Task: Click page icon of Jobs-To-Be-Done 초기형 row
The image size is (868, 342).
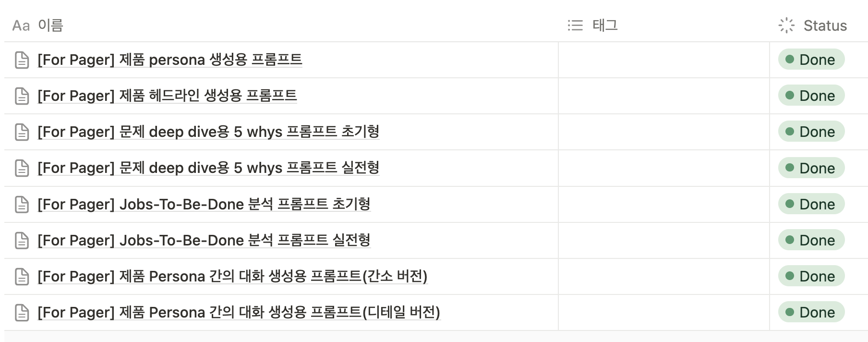Action: tap(22, 205)
